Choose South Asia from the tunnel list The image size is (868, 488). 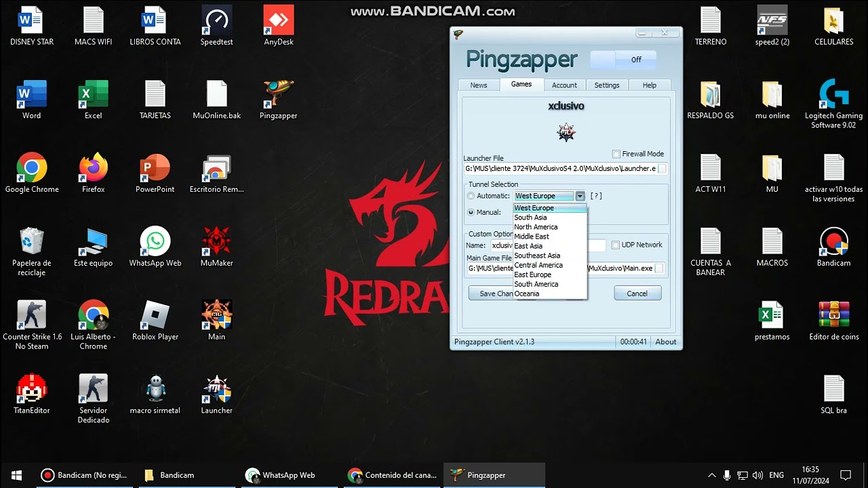point(550,218)
